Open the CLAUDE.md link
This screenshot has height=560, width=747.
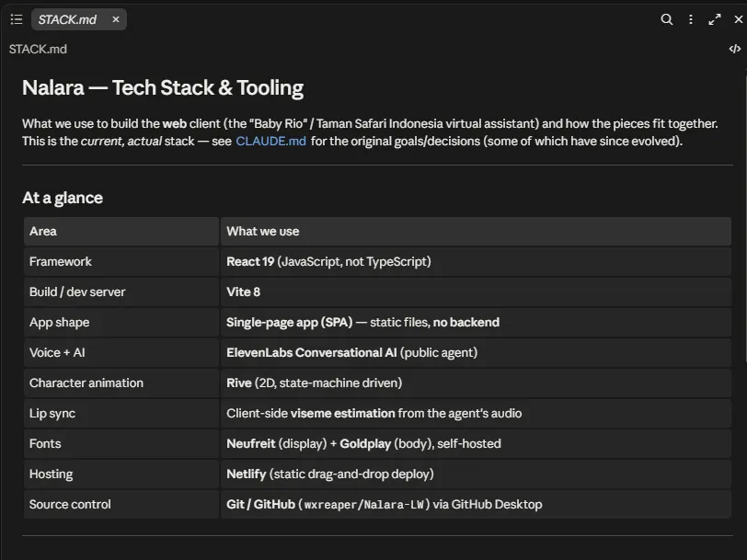[x=270, y=141]
